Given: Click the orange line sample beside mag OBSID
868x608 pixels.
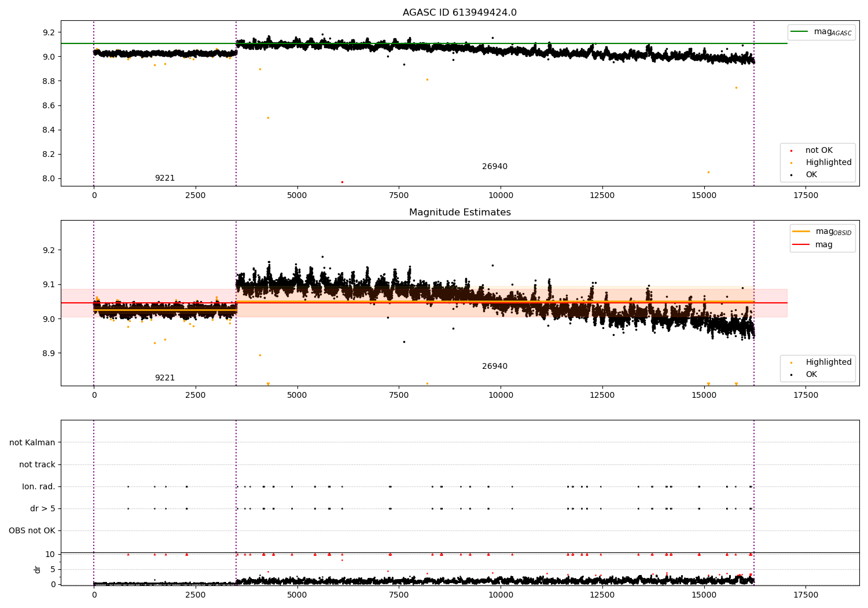Looking at the screenshot, I should click(801, 232).
